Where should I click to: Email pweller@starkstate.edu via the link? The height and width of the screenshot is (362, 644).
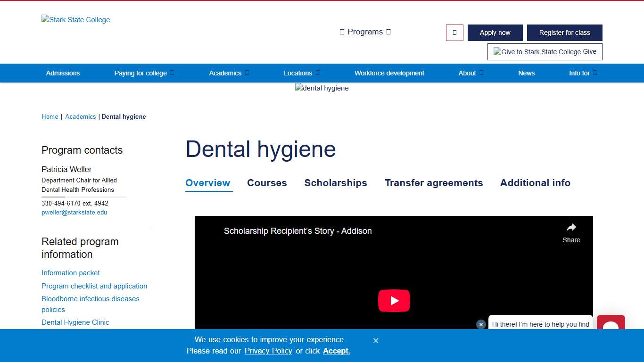(x=74, y=213)
